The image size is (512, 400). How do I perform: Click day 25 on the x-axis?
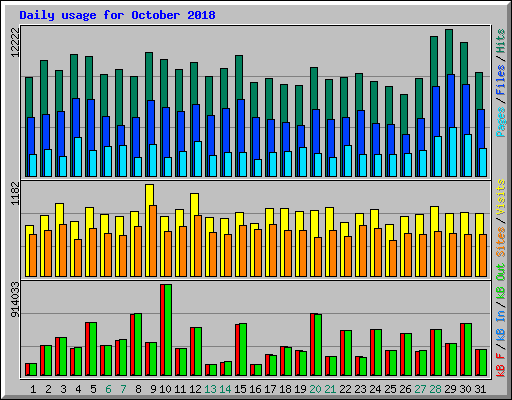click(390, 389)
